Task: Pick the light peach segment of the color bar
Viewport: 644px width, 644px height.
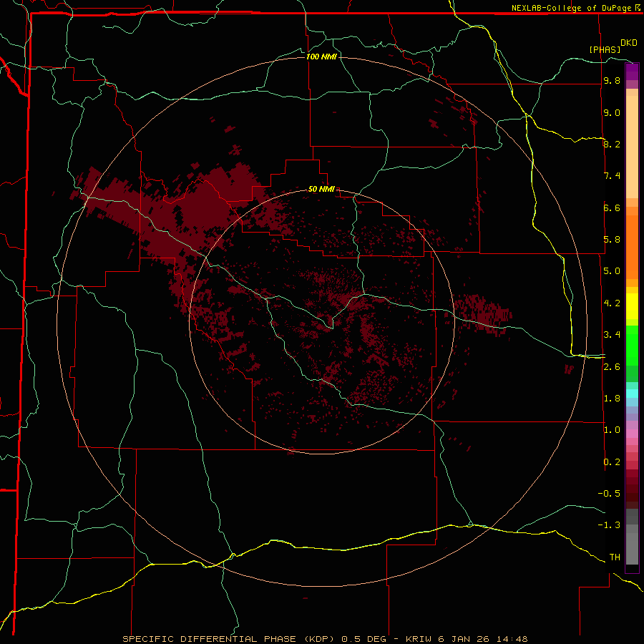Action: tap(632, 147)
